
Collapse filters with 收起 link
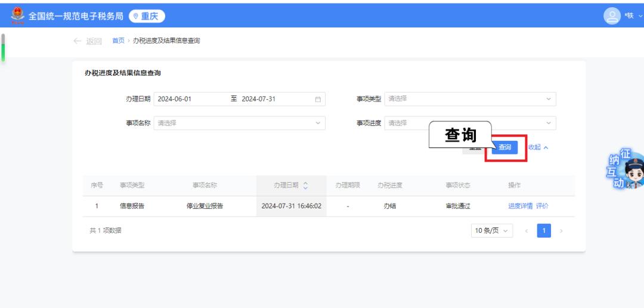538,147
